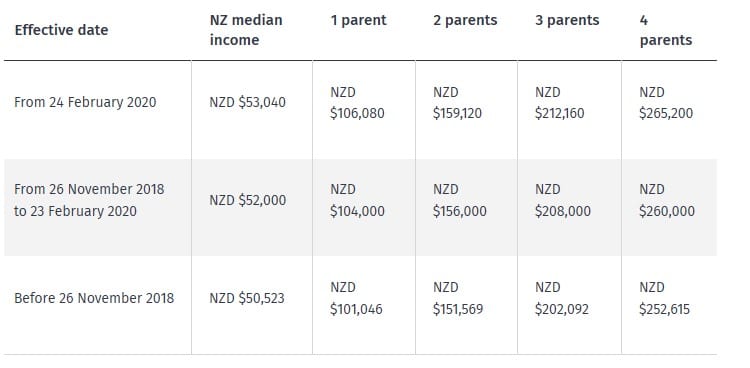Click the NZD $159,120 cell
Screen dimensions: 750x368
tap(457, 102)
